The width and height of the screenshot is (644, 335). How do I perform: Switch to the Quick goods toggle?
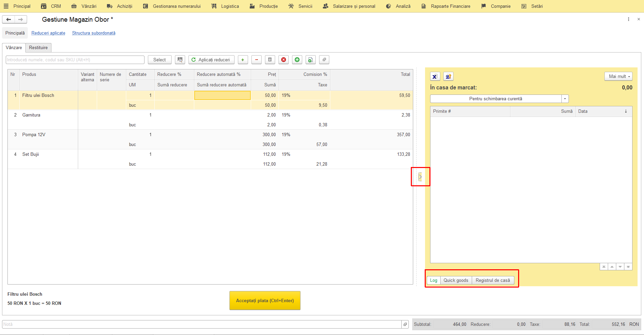click(x=456, y=280)
